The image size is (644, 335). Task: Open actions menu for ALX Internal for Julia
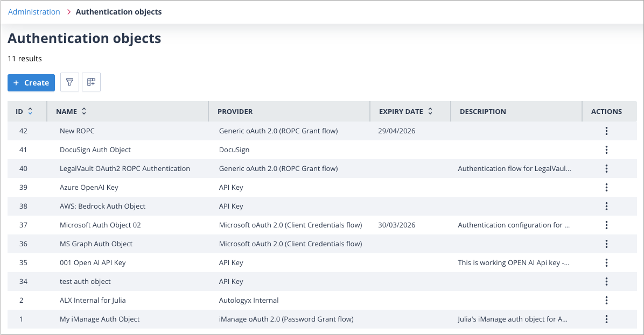coord(606,301)
